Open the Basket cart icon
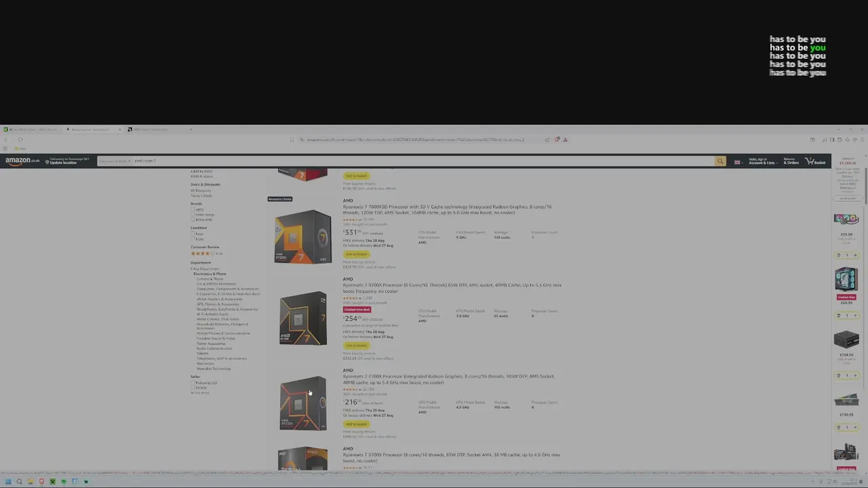Image resolution: width=868 pixels, height=488 pixels. pos(816,161)
